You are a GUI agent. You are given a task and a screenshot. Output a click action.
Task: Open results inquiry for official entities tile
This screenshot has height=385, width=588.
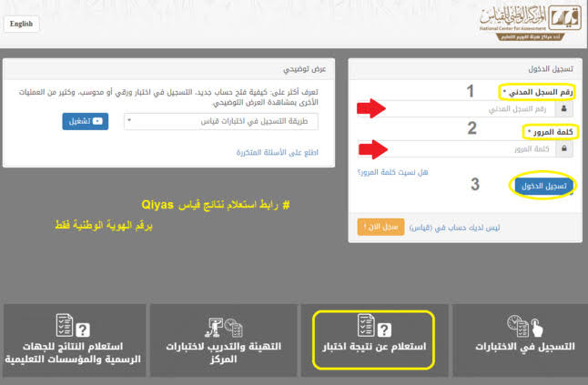74,340
